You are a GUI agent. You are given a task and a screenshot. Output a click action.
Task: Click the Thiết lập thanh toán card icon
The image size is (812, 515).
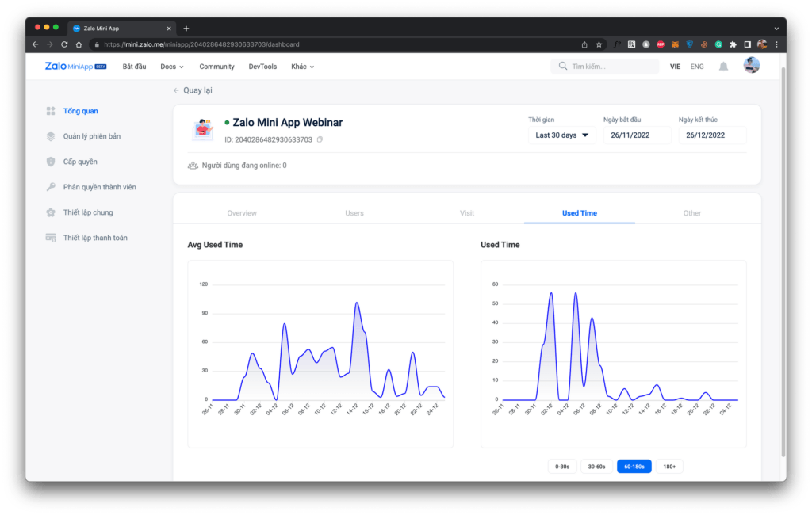click(51, 238)
